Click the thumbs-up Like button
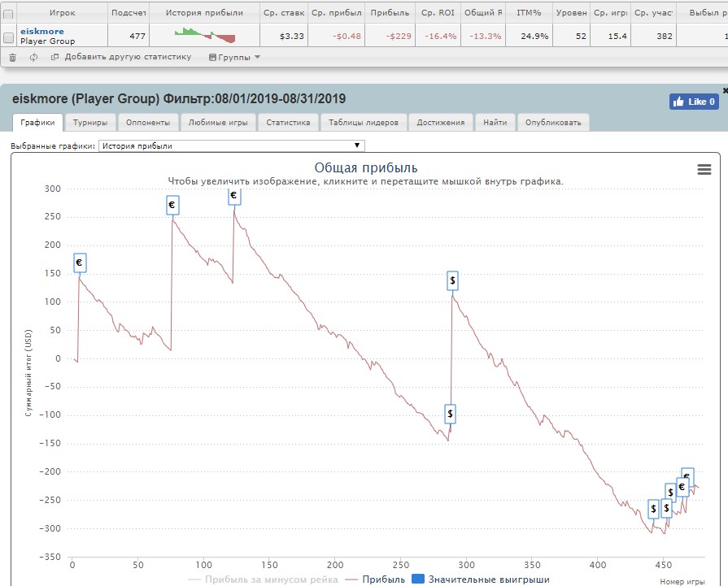This screenshot has height=586, width=728. coord(694,102)
